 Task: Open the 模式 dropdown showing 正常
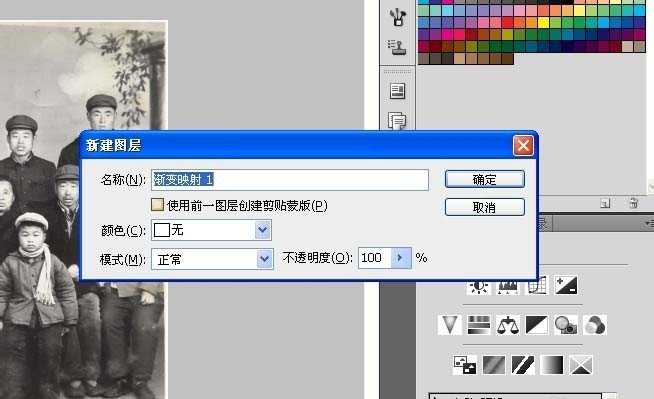[x=212, y=259]
